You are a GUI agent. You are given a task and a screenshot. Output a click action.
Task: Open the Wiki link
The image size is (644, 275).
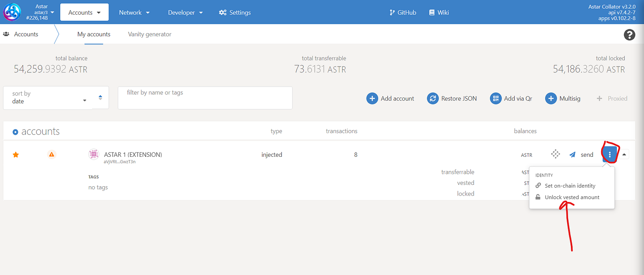[x=438, y=12]
